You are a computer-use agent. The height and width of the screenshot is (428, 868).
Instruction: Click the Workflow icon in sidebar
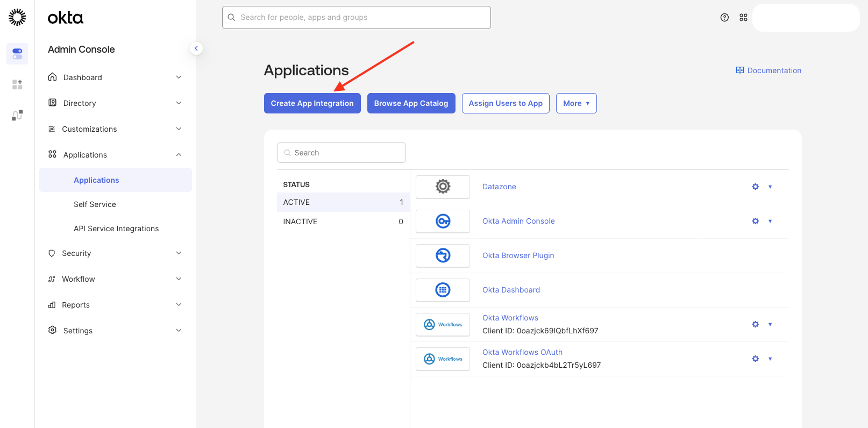tap(52, 279)
